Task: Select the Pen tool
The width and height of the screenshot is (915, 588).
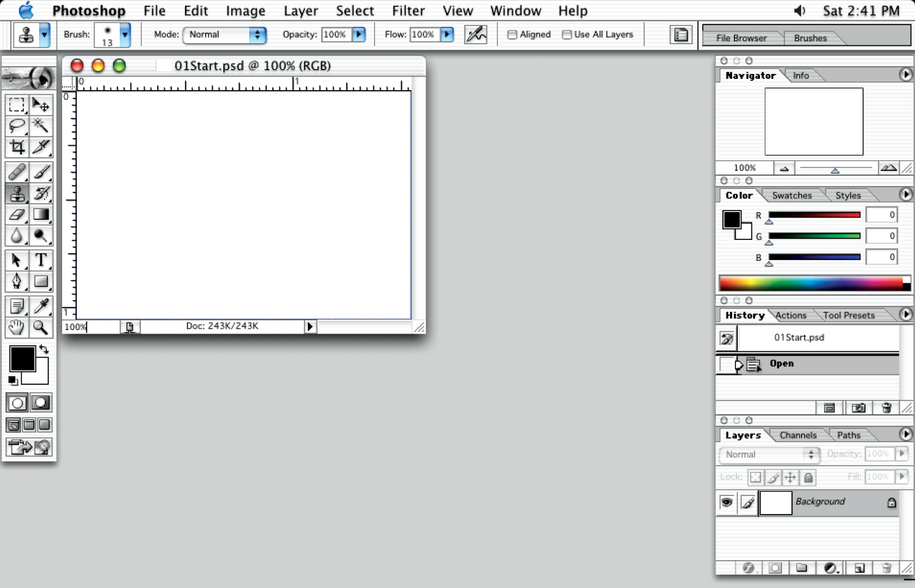Action: tap(17, 282)
